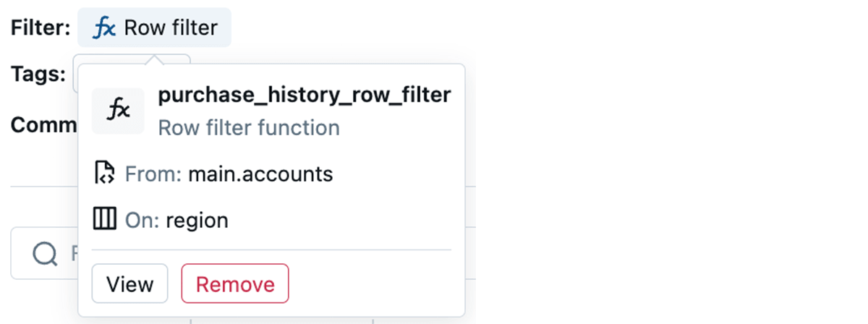Click the popup's pointer arrow under Row filter
Screen dimensions: 868x324
153,59
